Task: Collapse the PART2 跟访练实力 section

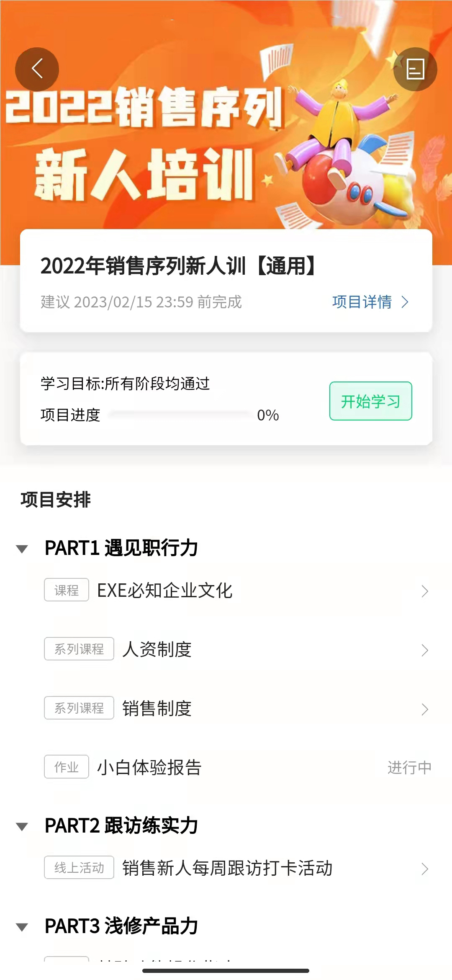Action: coord(22,826)
